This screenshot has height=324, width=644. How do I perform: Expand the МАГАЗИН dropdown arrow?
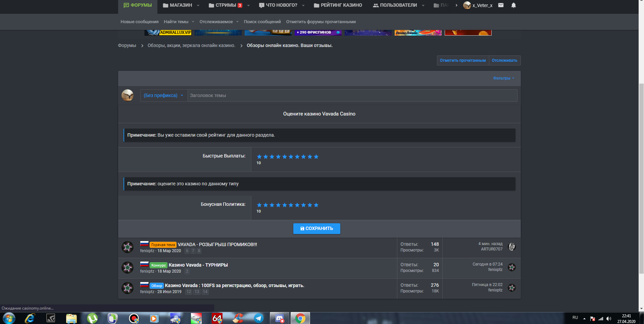click(198, 5)
